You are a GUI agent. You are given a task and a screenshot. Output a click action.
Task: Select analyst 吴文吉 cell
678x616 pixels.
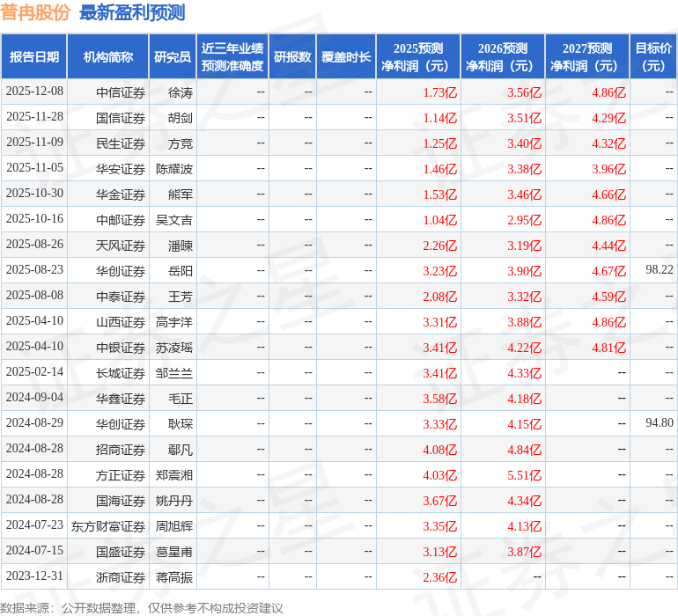coord(174,220)
